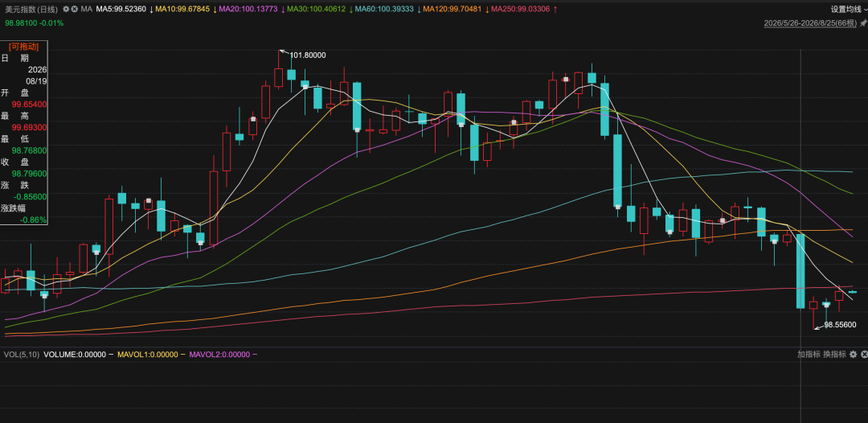
Task: Select the MA20:100.13773 label
Action: tap(248, 10)
